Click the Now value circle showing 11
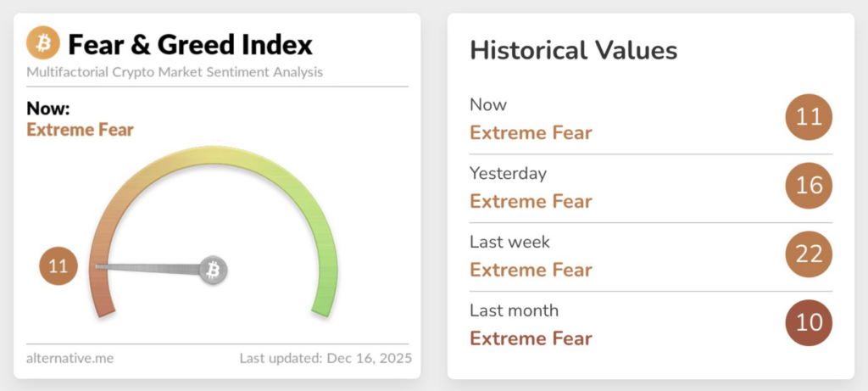The height and width of the screenshot is (391, 868). pyautogui.click(x=809, y=117)
